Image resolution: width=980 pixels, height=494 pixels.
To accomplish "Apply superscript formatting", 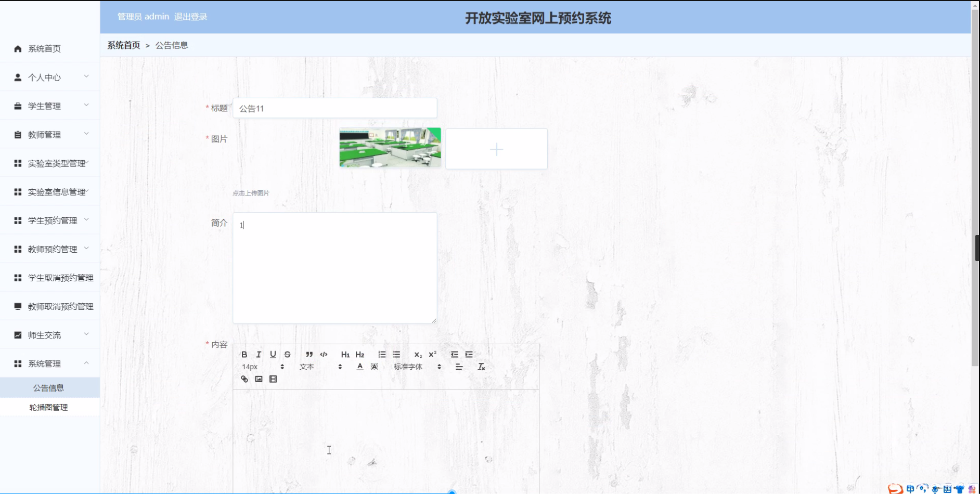I will pos(432,355).
